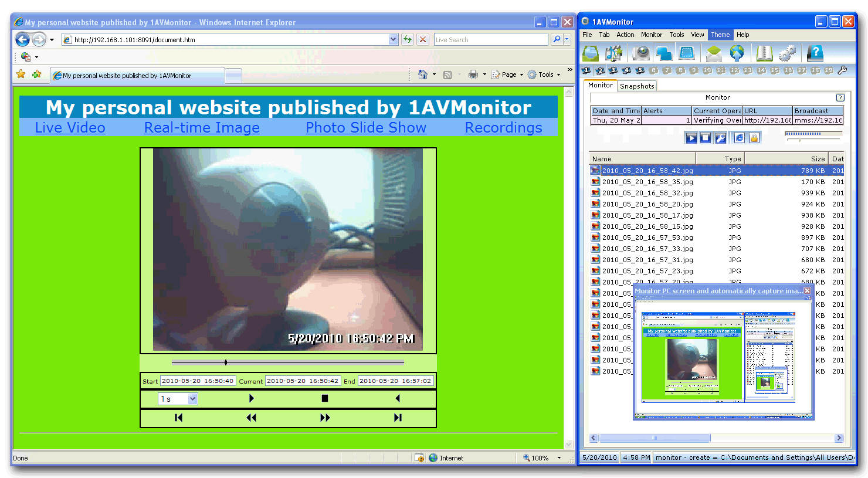
Task: Select the screen region capture icon in 1AVMonitor
Action: click(687, 53)
